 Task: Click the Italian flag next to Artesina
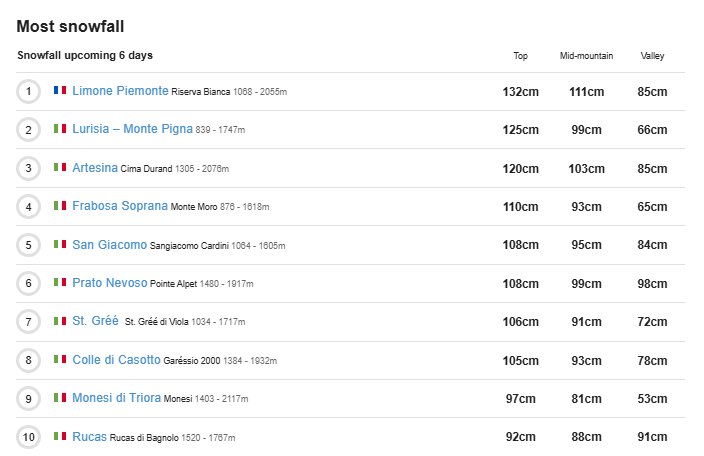[60, 168]
